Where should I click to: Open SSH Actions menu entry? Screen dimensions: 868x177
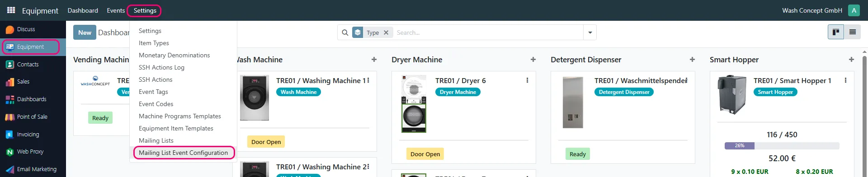click(156, 79)
